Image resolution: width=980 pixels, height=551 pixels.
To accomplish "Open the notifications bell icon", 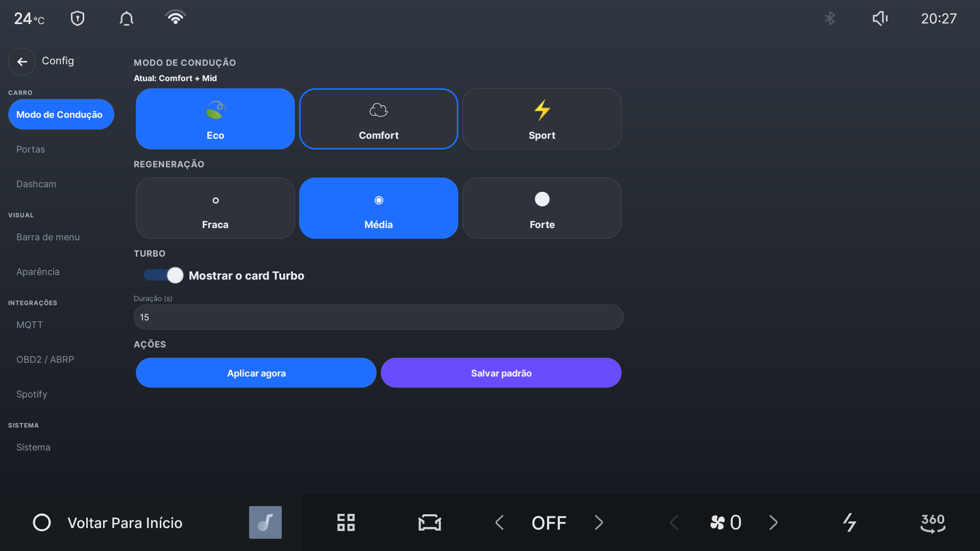I will point(127,18).
